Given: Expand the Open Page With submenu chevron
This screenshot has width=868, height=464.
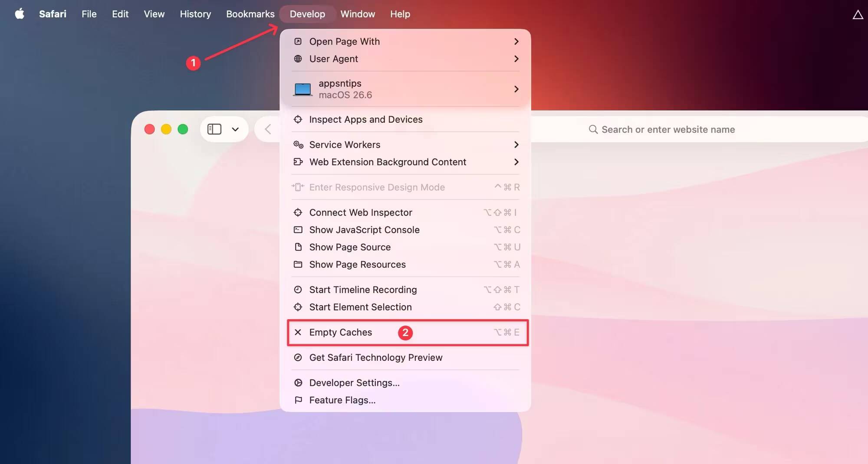Looking at the screenshot, I should [516, 42].
